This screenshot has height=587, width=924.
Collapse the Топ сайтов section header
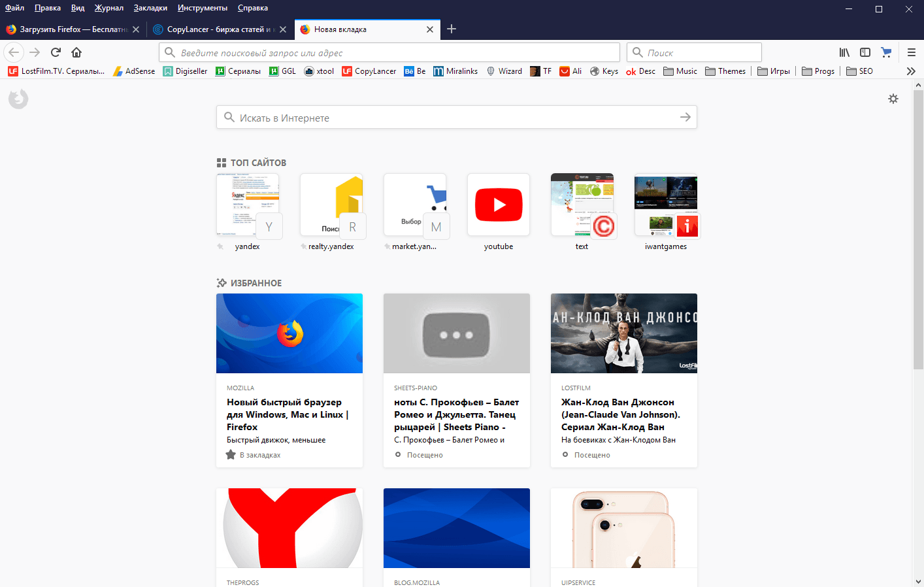(x=252, y=163)
